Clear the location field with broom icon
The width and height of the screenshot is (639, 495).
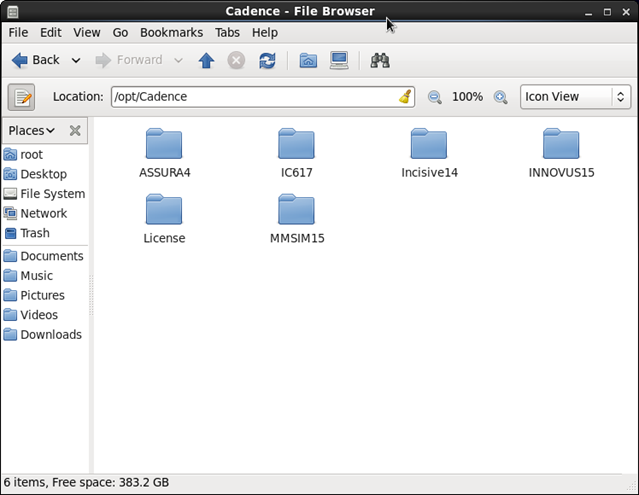(x=405, y=97)
